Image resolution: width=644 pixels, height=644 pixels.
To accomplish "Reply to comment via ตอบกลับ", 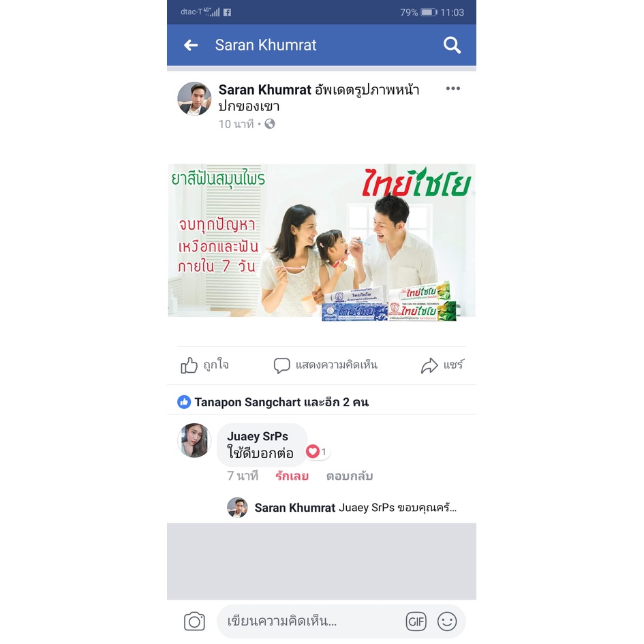I will click(350, 476).
